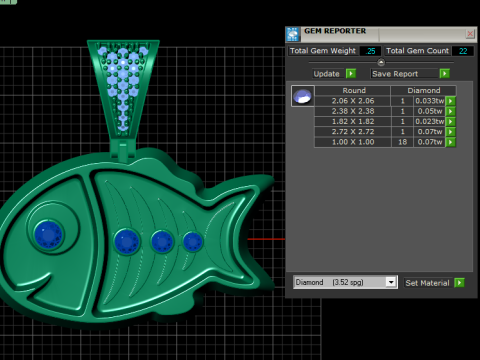Select the pave-set pendant bail
Screen dimensions: 480x360
point(123,89)
